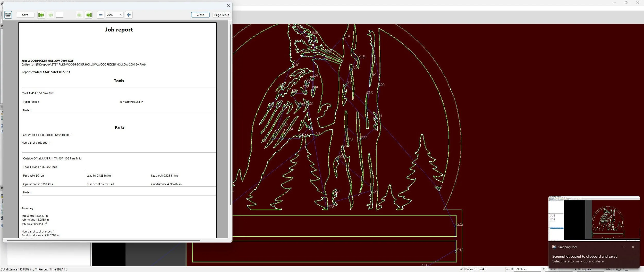Click toolpath label S15 in drawing canvas
Viewport: 644px width, 272px height.
pyautogui.click(x=362, y=57)
